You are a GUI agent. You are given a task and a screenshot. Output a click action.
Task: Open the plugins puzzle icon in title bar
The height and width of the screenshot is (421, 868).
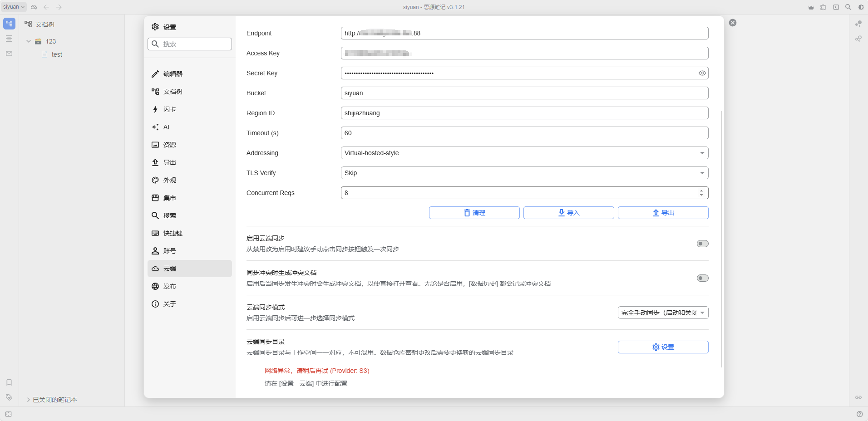(823, 7)
